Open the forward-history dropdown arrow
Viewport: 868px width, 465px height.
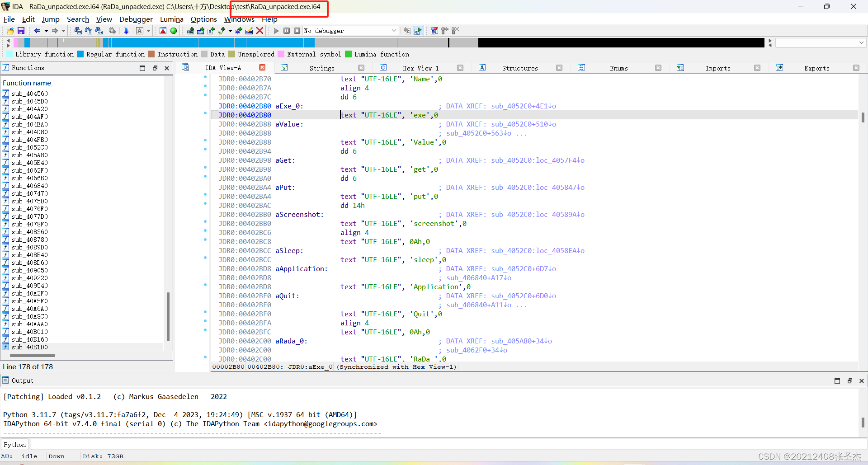63,31
